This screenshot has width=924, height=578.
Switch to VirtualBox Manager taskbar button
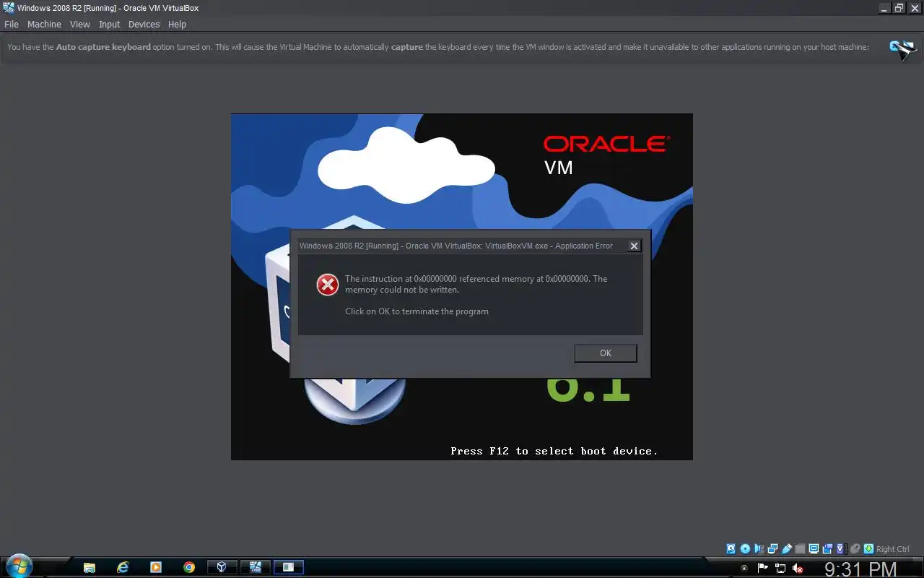pyautogui.click(x=222, y=567)
